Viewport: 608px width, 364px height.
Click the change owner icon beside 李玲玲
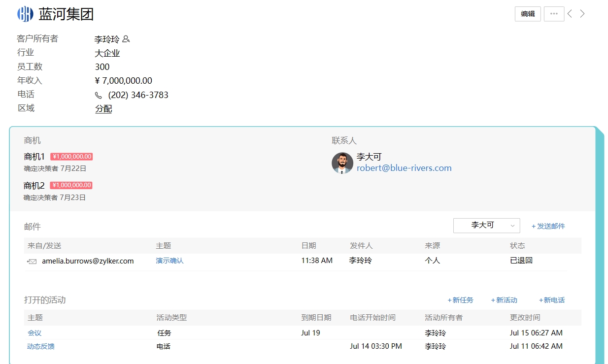click(126, 39)
